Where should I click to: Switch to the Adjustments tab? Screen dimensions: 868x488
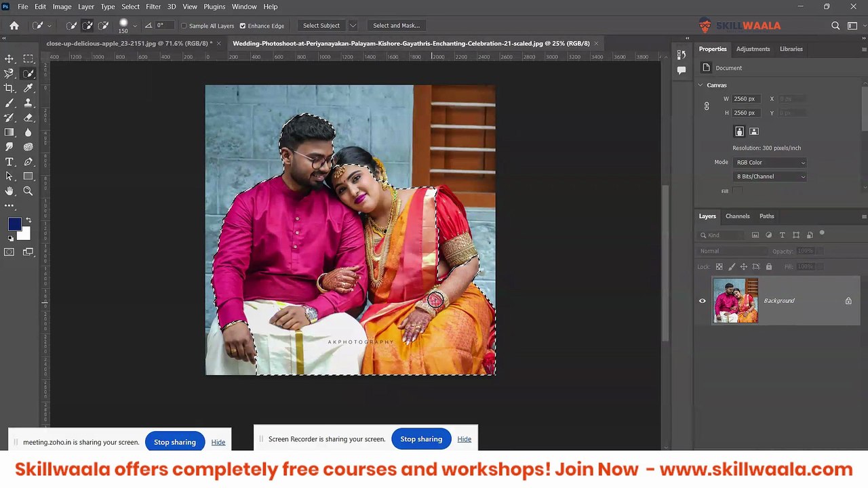click(x=753, y=49)
